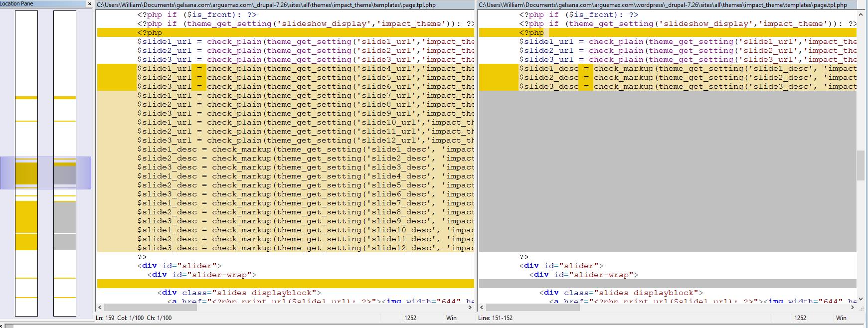Click left pane line containing 'slide11_url'
The height and width of the screenshot is (328, 868).
(x=286, y=131)
